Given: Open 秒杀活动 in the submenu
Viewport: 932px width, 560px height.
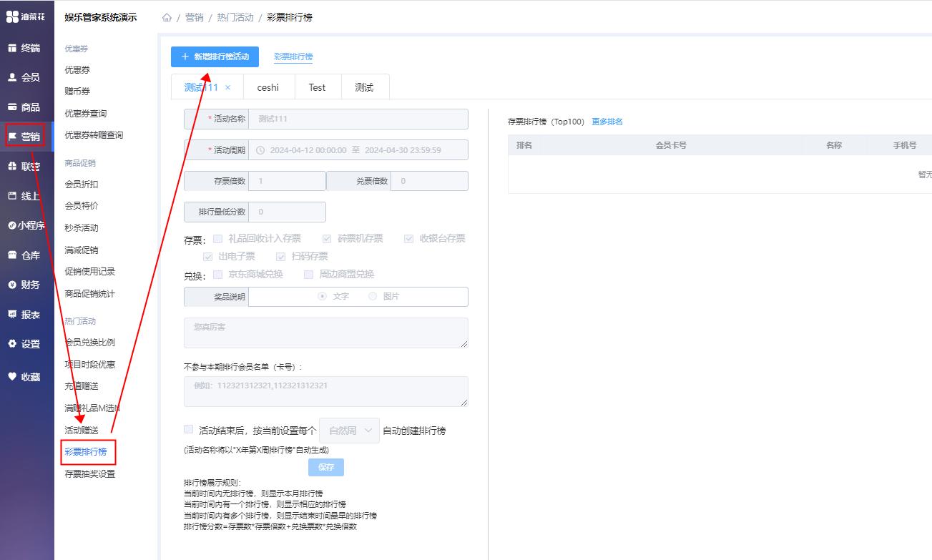Looking at the screenshot, I should (82, 228).
